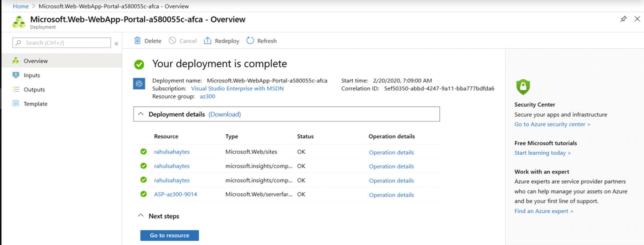Viewport: 644px width, 245px height.
Task: Click status checkmark for ASP-az300-9014 row
Action: (x=143, y=194)
